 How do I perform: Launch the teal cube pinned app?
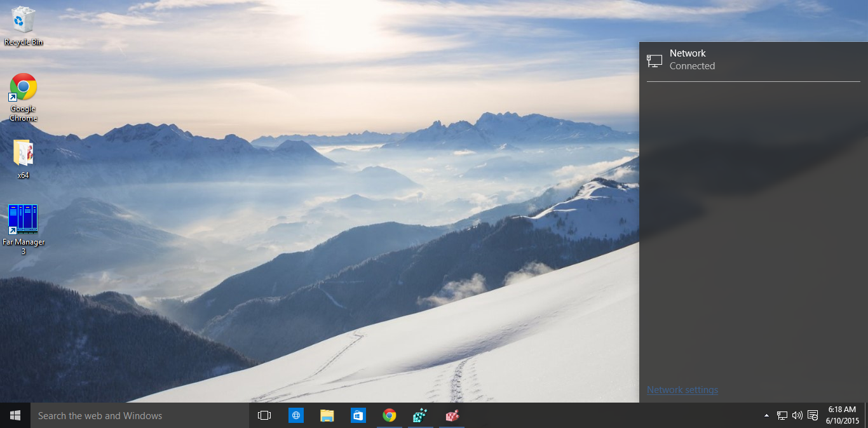coord(420,415)
